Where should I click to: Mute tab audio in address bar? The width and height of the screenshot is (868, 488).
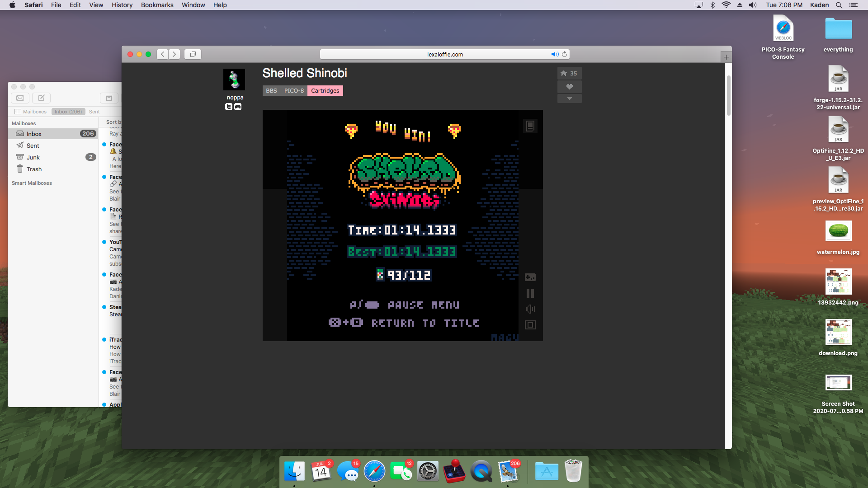coord(555,54)
